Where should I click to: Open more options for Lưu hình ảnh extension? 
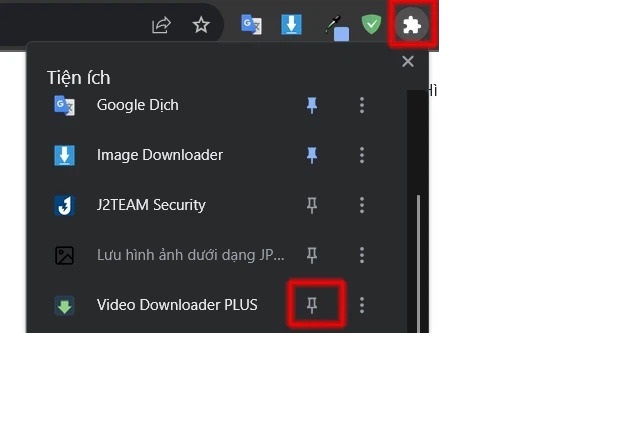point(362,255)
